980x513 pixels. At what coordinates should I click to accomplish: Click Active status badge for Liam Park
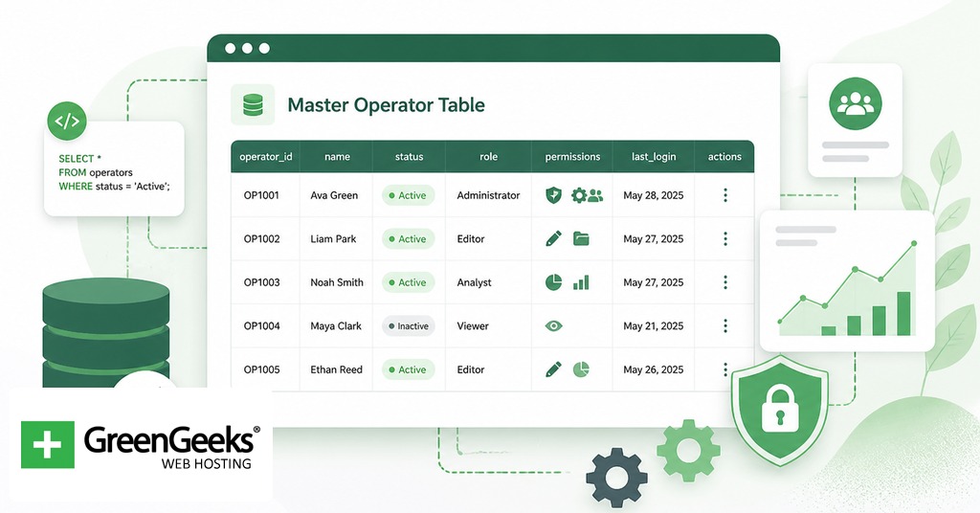[408, 238]
